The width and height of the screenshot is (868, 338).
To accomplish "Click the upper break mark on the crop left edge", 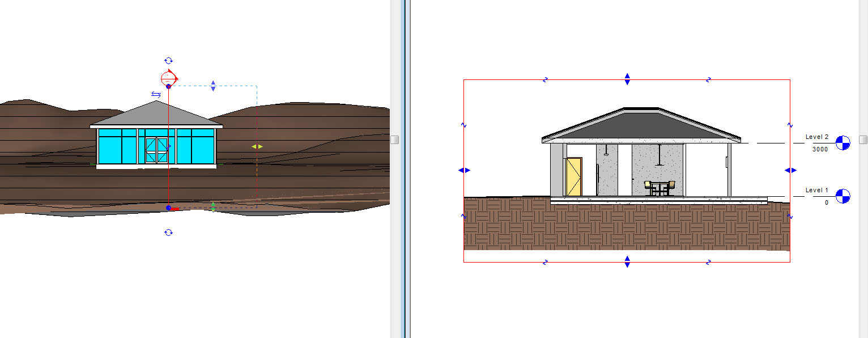I will click(x=464, y=125).
